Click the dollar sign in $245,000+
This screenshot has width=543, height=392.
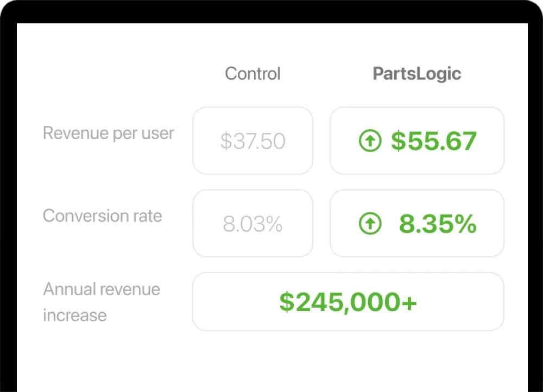point(286,302)
